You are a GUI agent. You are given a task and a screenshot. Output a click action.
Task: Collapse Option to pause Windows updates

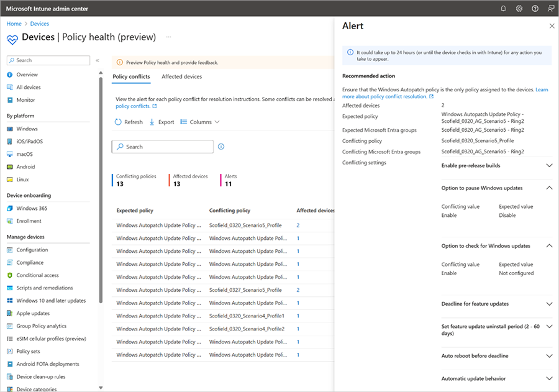tap(550, 188)
